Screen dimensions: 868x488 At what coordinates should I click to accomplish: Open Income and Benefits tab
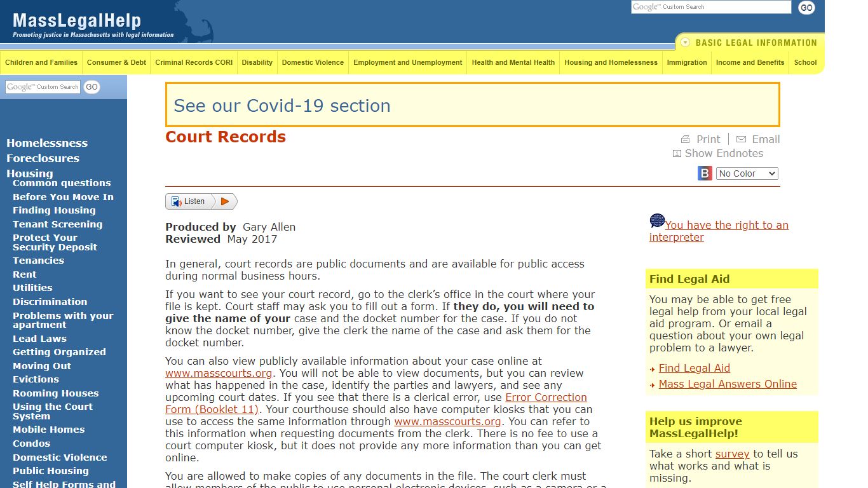pos(750,62)
